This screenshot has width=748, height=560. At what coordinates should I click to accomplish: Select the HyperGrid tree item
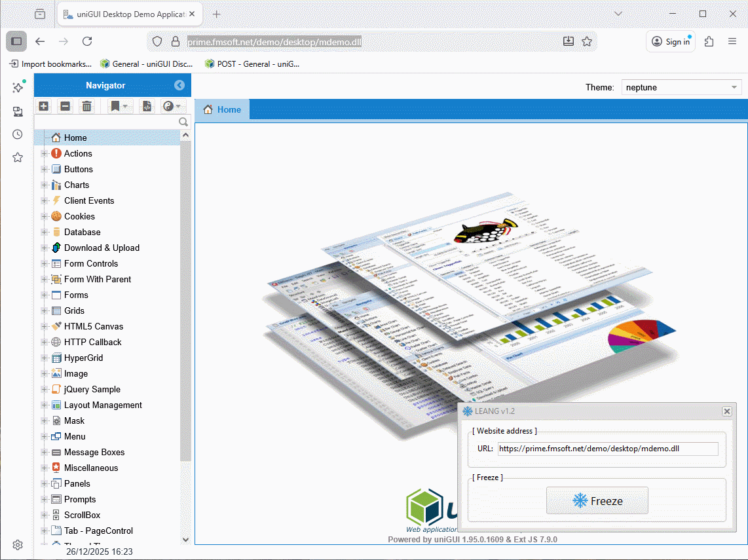coord(107,358)
